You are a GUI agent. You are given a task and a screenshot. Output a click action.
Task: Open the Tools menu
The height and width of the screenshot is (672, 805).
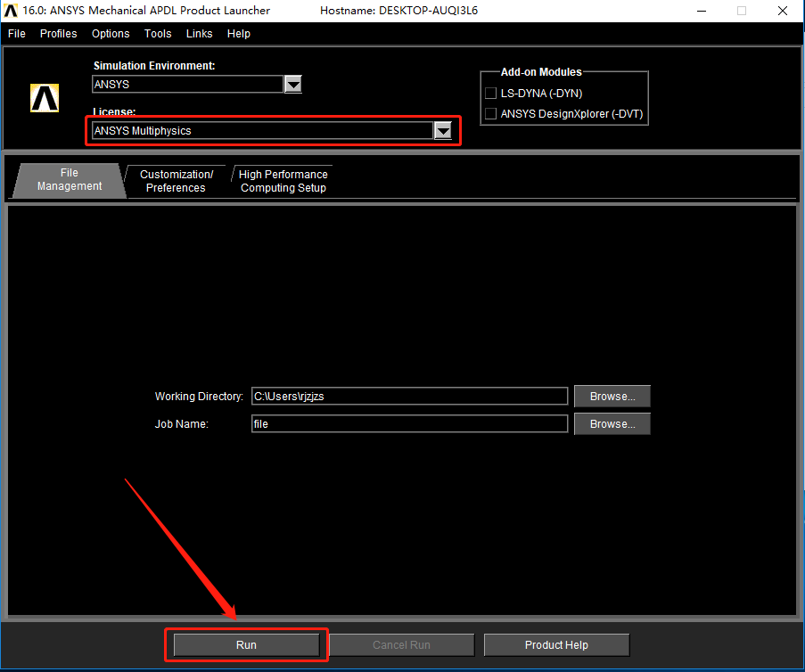coord(158,33)
